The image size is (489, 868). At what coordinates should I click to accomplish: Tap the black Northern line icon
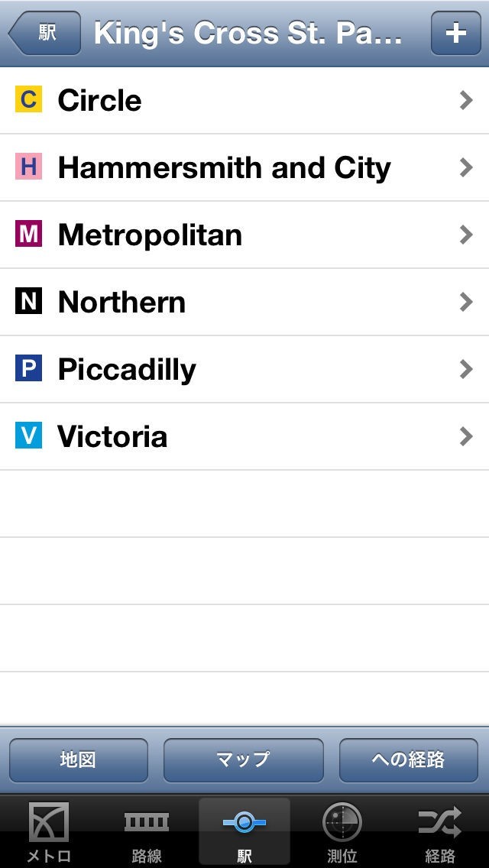tap(28, 301)
